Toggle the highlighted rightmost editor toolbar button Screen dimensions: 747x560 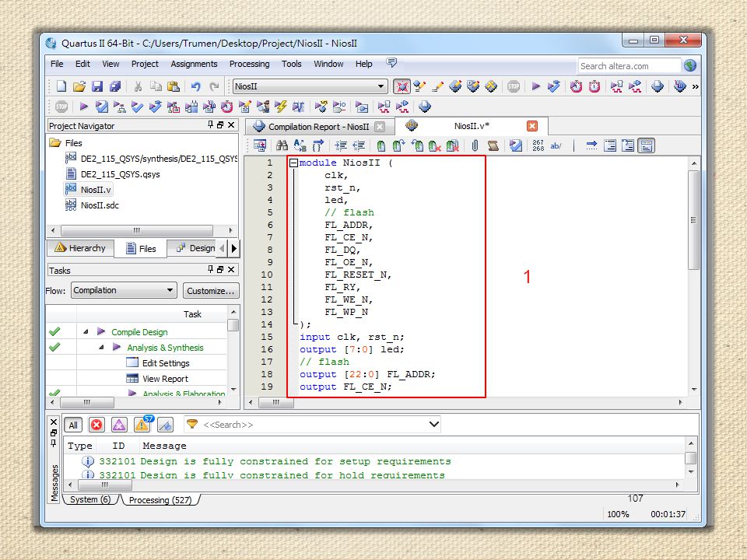click(647, 145)
